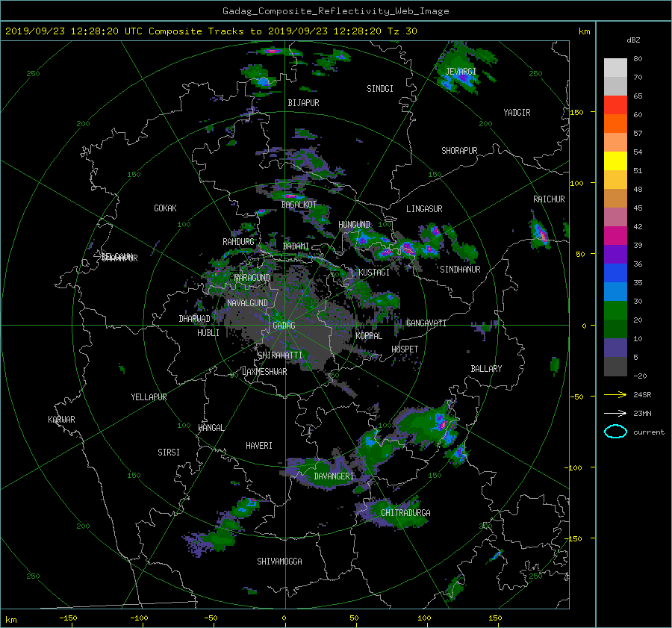Click the cyan current-position ellipse icon

coord(615,432)
